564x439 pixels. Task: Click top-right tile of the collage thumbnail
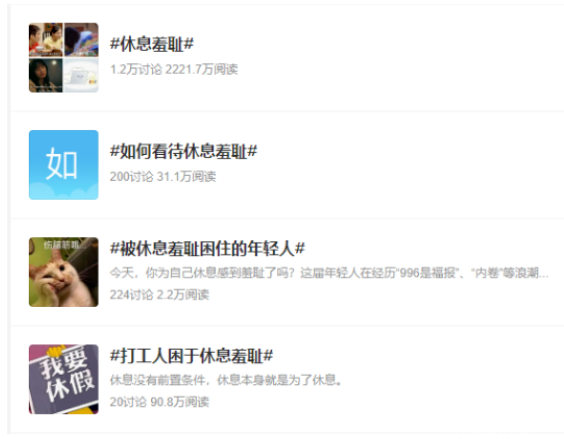tap(82, 40)
